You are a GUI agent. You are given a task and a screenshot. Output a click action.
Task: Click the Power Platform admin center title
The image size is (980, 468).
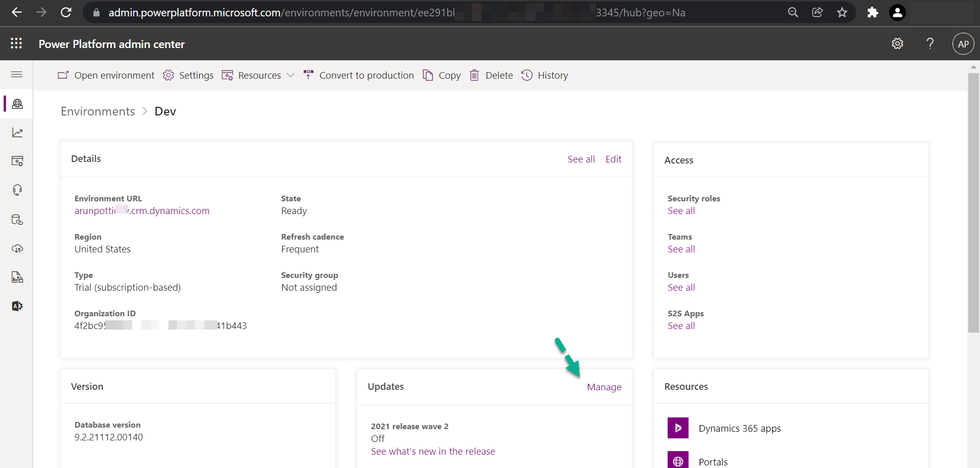click(112, 44)
